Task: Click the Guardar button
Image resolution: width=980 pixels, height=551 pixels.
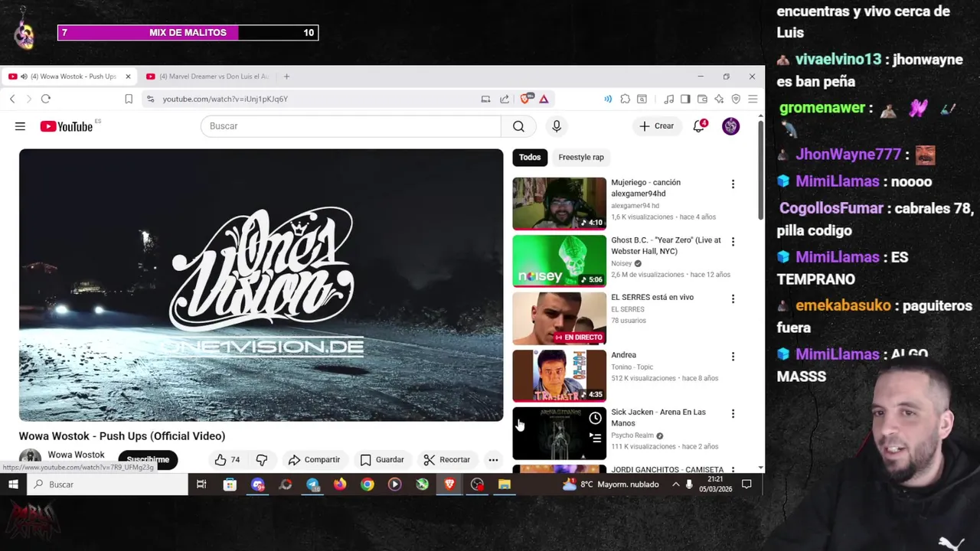Action: pyautogui.click(x=382, y=460)
